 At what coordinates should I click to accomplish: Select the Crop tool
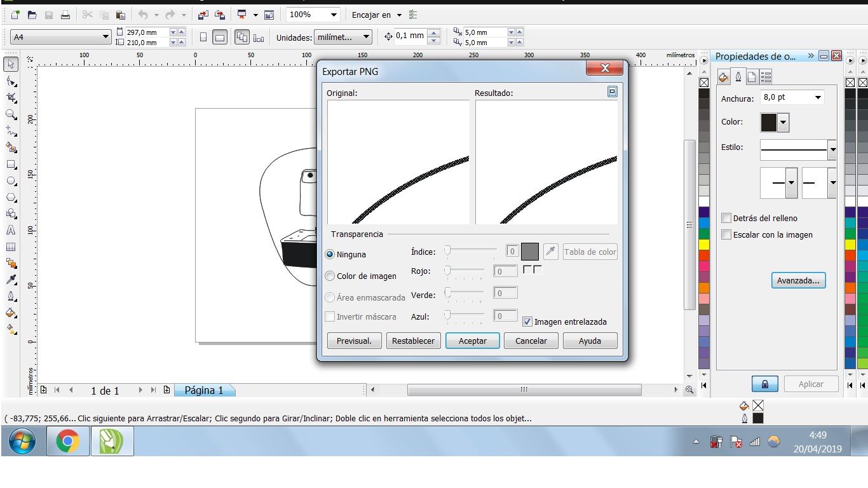(11, 98)
